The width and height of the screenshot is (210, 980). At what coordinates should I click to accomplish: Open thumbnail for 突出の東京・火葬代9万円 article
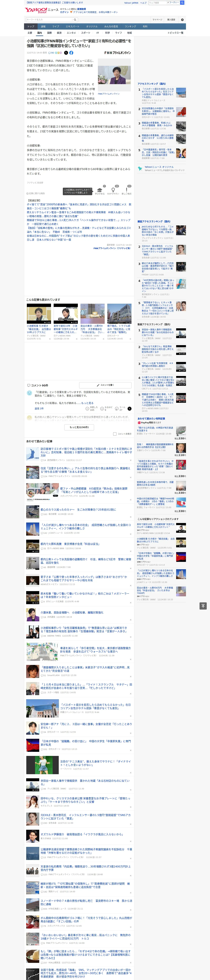click(x=93, y=314)
